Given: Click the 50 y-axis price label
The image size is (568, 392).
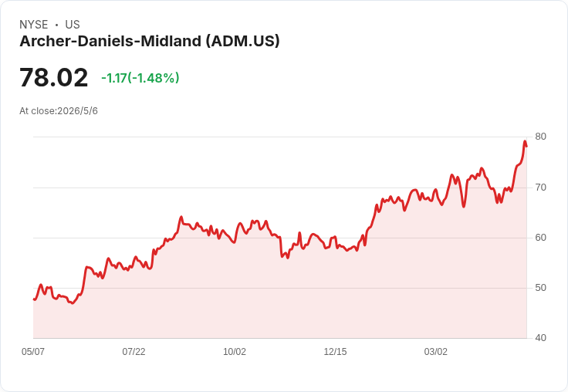Looking at the screenshot, I should (x=540, y=288).
